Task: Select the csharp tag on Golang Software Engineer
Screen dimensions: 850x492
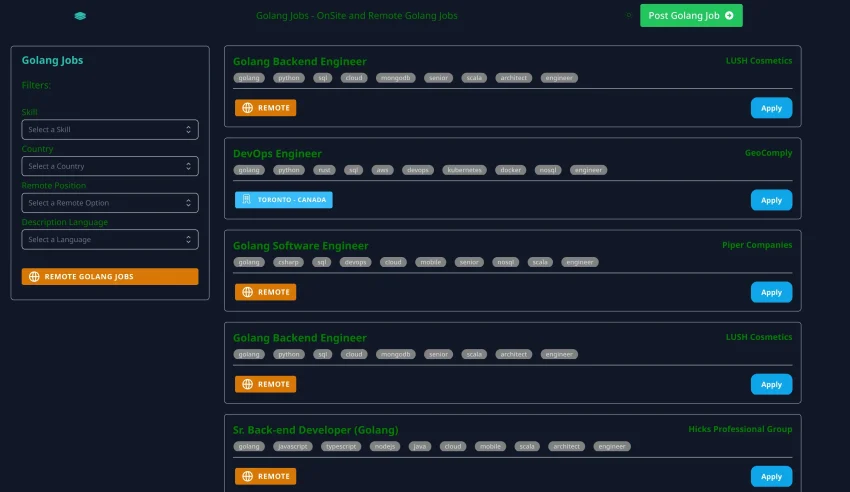Action: (288, 262)
